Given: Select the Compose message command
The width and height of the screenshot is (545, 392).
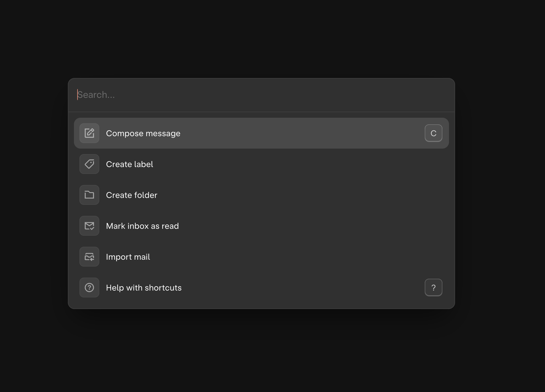Looking at the screenshot, I should tap(261, 133).
